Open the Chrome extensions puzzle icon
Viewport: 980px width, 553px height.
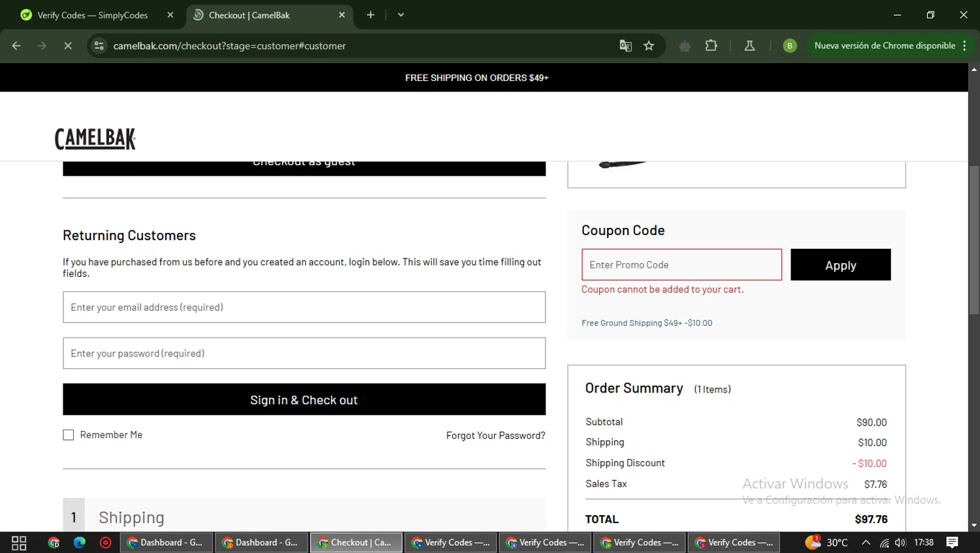pyautogui.click(x=711, y=46)
